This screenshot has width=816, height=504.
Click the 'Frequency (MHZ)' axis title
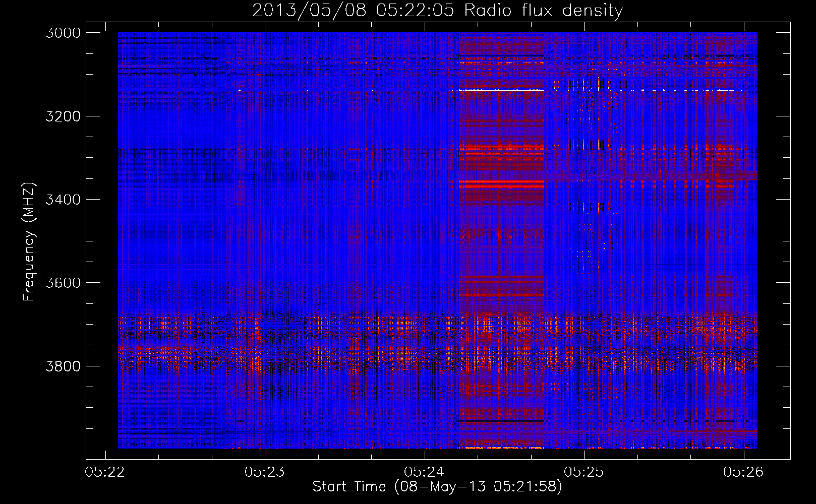[x=29, y=241]
